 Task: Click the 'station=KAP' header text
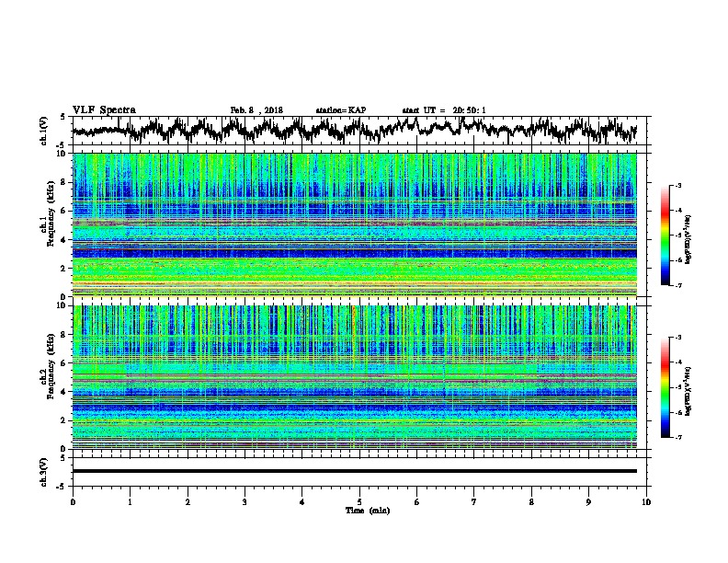click(341, 110)
